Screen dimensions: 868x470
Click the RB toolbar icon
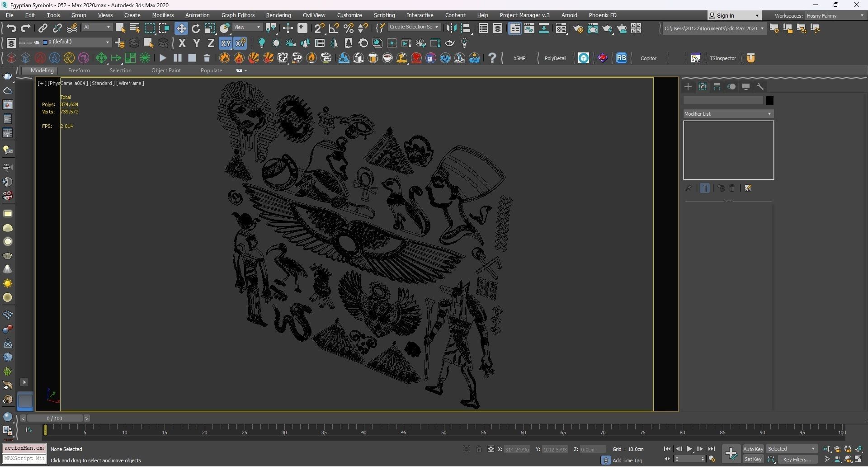pos(622,58)
